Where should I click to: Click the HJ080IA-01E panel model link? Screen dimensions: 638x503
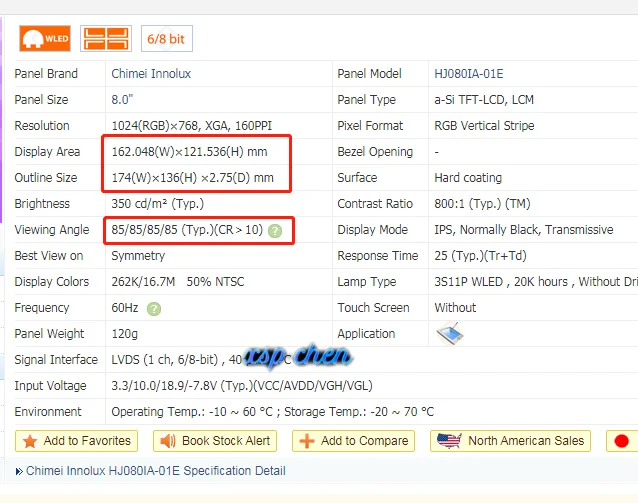(x=469, y=74)
